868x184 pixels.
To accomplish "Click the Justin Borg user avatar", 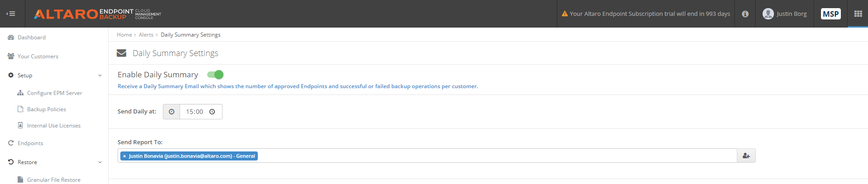I will tap(768, 14).
